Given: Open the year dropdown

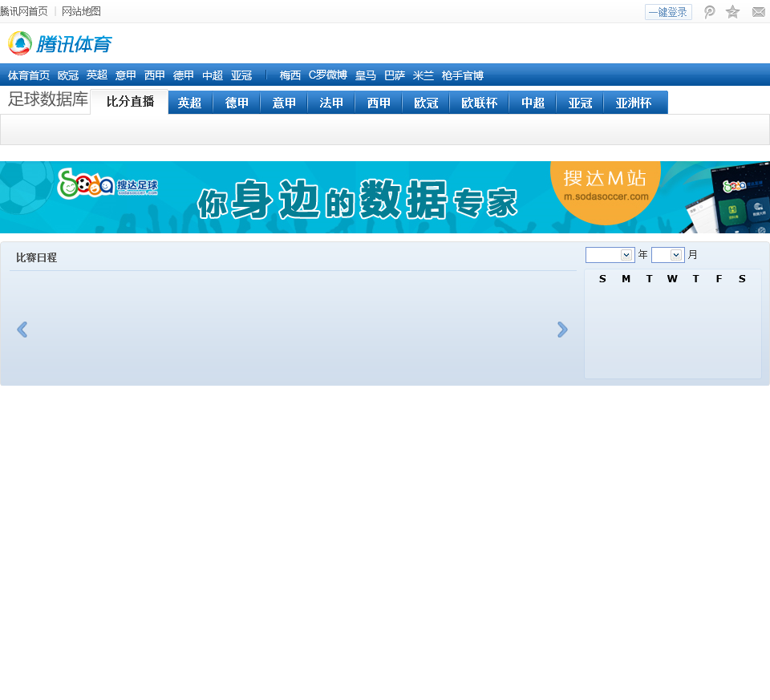Looking at the screenshot, I should (610, 255).
